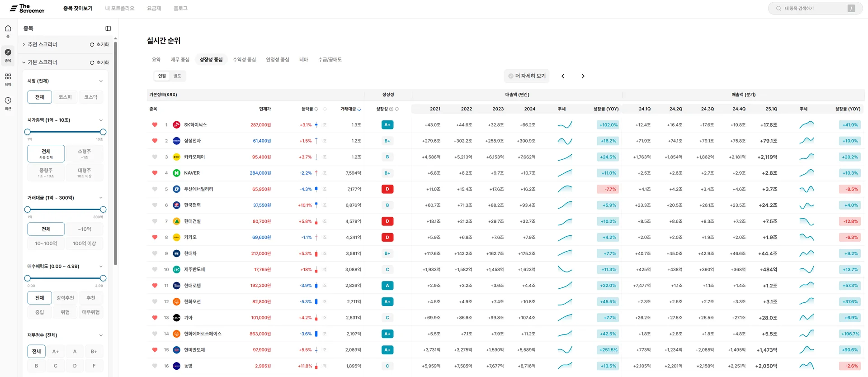Switch to the 수익성 중심 tab
Image resolution: width=868 pixels, height=377 pixels.
pyautogui.click(x=244, y=60)
